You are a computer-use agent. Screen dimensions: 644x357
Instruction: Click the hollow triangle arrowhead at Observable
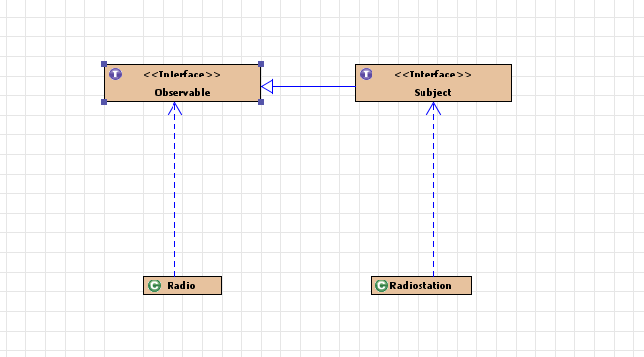(x=268, y=86)
